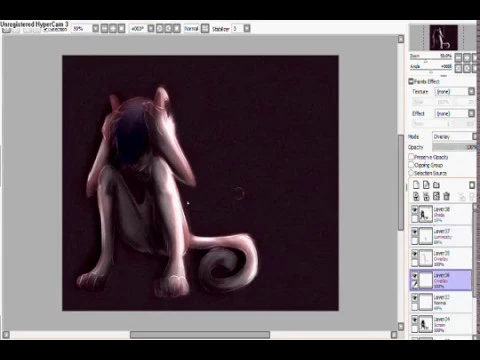Viewport: 480px width, 360px height.
Task: Click the canvas vertical scrollbar thumb
Action: [401, 182]
